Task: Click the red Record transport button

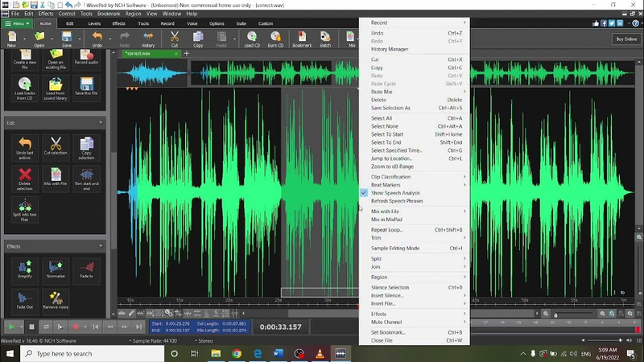Action: click(76, 327)
